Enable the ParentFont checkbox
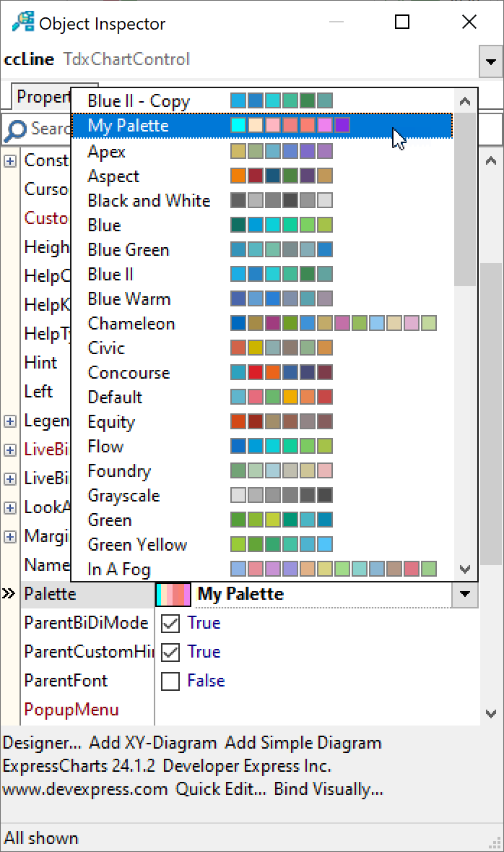The height and width of the screenshot is (852, 504). pos(170,681)
